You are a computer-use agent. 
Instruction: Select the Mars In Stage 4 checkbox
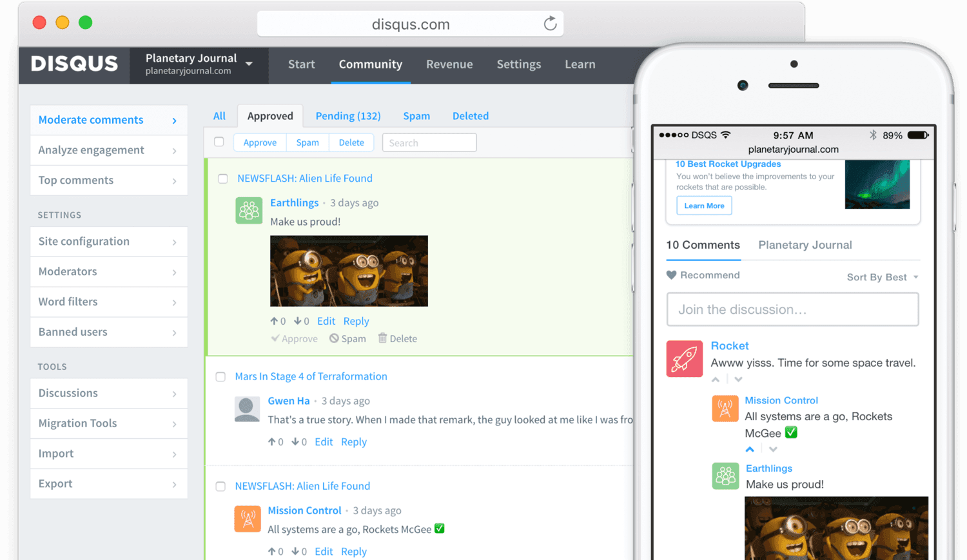220,376
